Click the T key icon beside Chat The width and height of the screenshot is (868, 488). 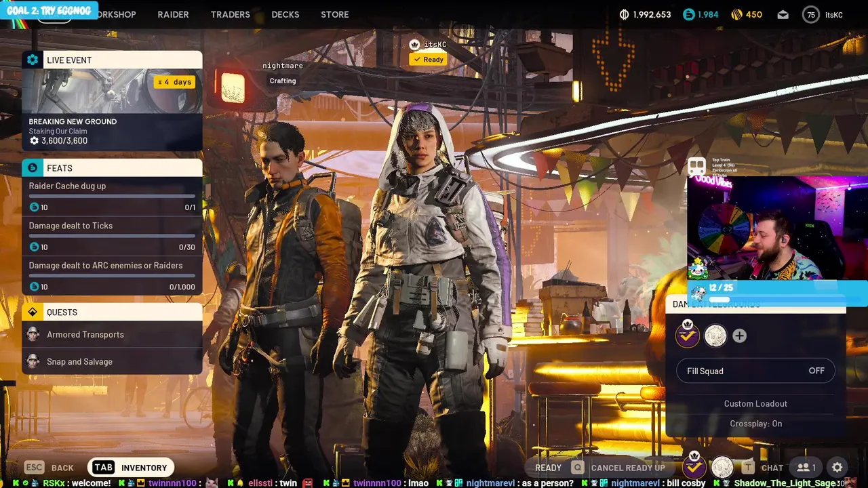(x=748, y=467)
